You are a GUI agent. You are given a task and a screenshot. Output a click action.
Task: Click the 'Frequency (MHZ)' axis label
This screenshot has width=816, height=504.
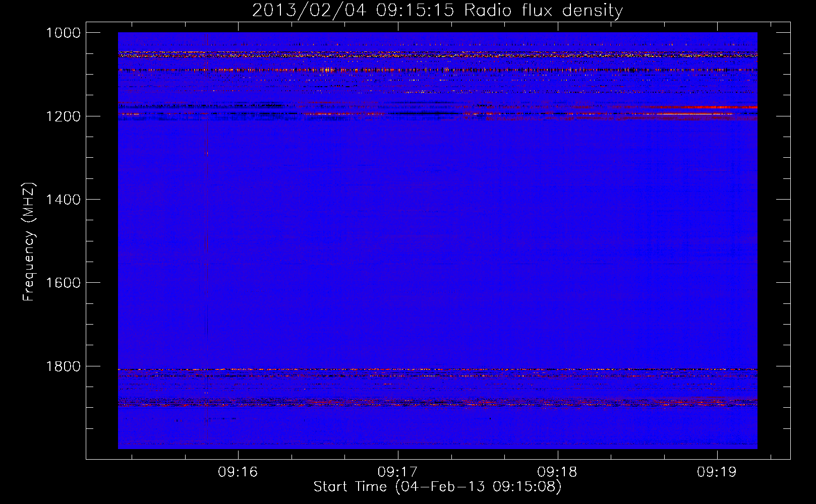click(29, 242)
